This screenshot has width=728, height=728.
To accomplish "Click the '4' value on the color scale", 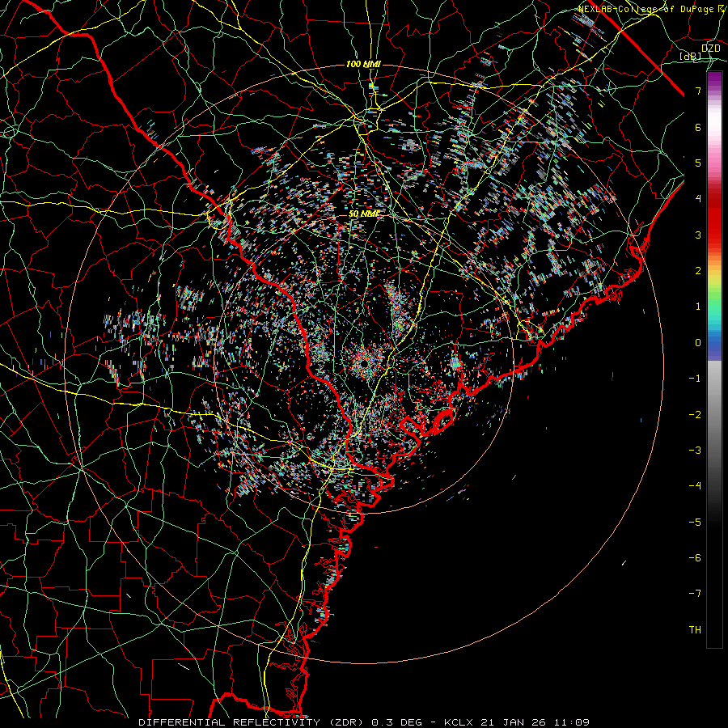I will coord(698,199).
